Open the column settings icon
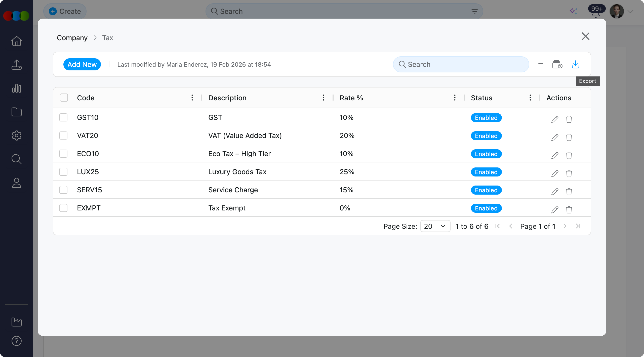The height and width of the screenshot is (357, 644). coord(557,65)
